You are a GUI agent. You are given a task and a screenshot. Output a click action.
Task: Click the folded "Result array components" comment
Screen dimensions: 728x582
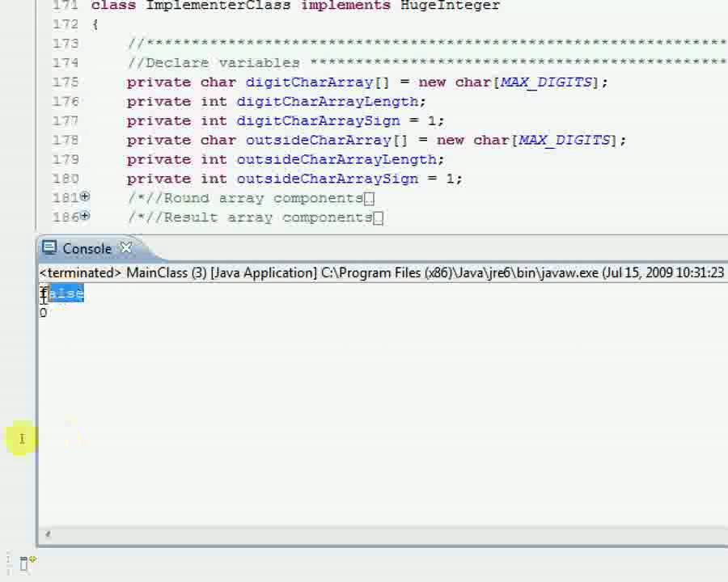pyautogui.click(x=250, y=217)
